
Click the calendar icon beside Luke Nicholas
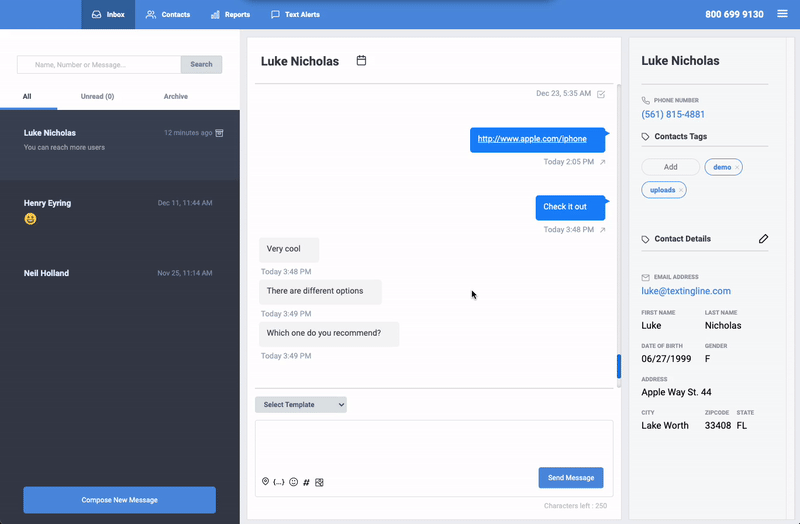pyautogui.click(x=361, y=60)
